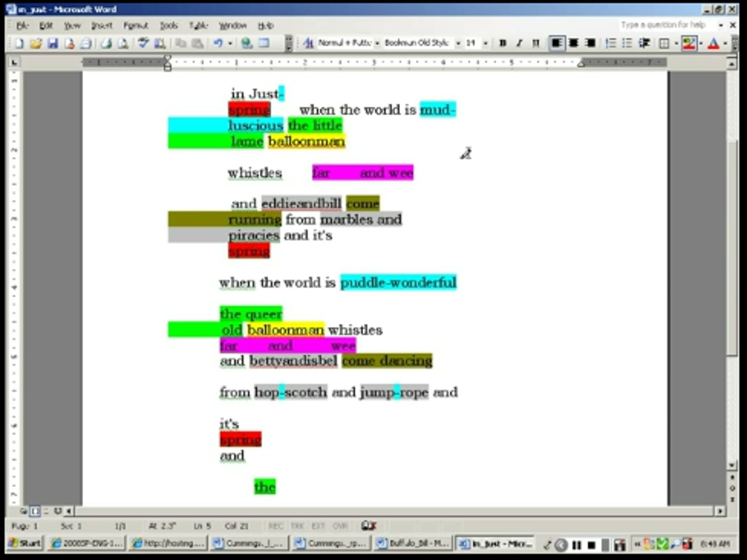Image resolution: width=747 pixels, height=560 pixels.
Task: Open an existing file with the folder icon
Action: (x=36, y=43)
